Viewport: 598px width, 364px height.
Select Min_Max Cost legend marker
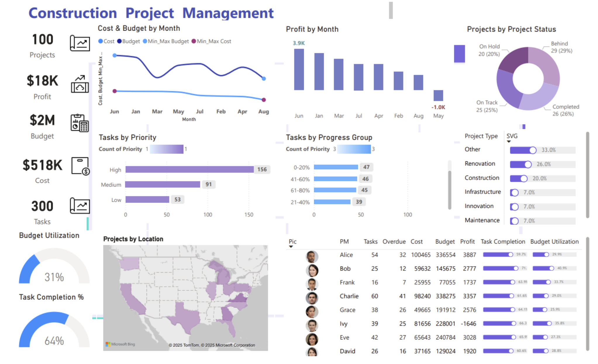(194, 41)
